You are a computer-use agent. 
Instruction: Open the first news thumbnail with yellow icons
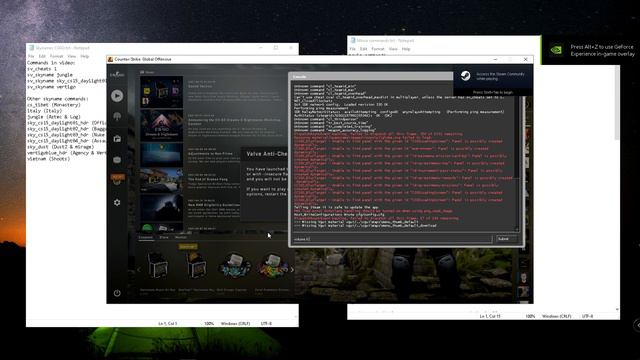[162, 92]
